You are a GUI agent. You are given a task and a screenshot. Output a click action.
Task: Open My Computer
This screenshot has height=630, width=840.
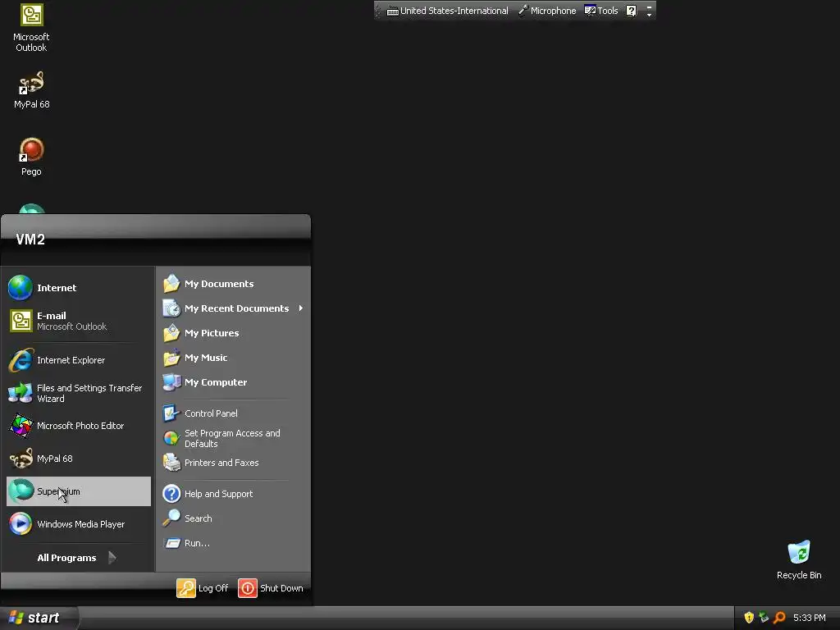[x=234, y=382]
